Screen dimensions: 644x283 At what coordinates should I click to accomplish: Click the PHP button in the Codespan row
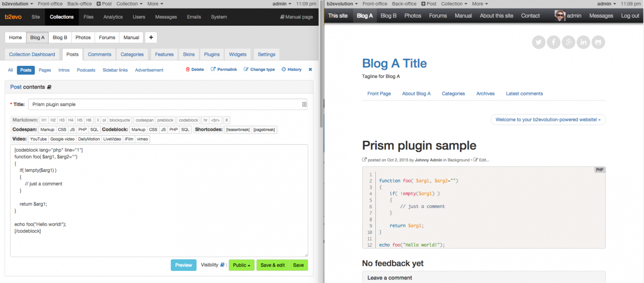[x=83, y=130]
